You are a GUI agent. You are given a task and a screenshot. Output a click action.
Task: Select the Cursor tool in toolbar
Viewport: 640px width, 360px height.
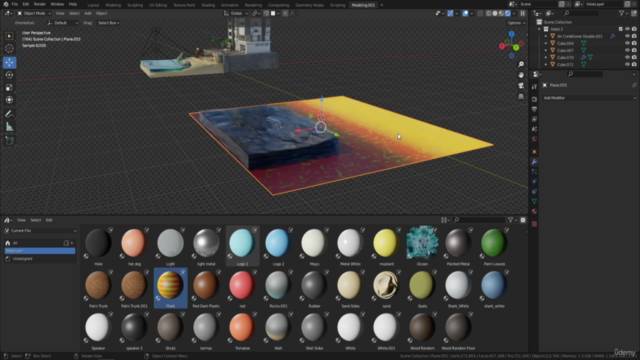click(9, 49)
